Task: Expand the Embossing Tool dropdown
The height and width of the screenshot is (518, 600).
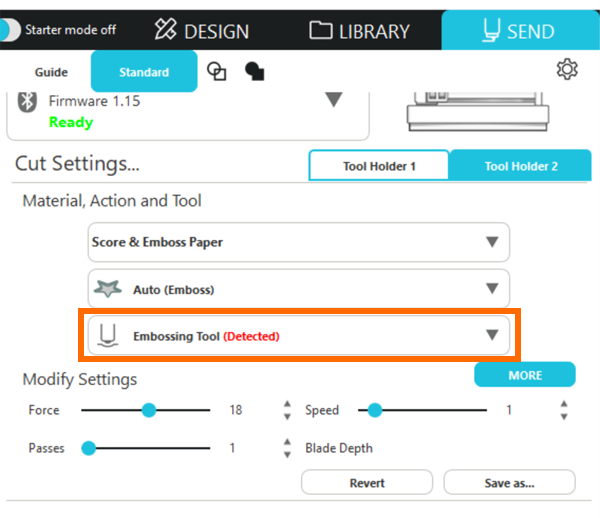Action: click(x=491, y=336)
